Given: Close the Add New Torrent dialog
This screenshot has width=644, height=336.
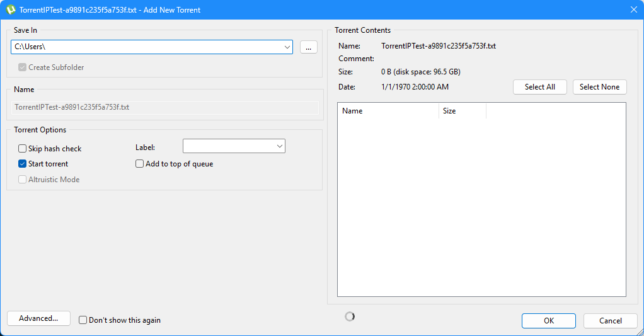Looking at the screenshot, I should pos(634,9).
